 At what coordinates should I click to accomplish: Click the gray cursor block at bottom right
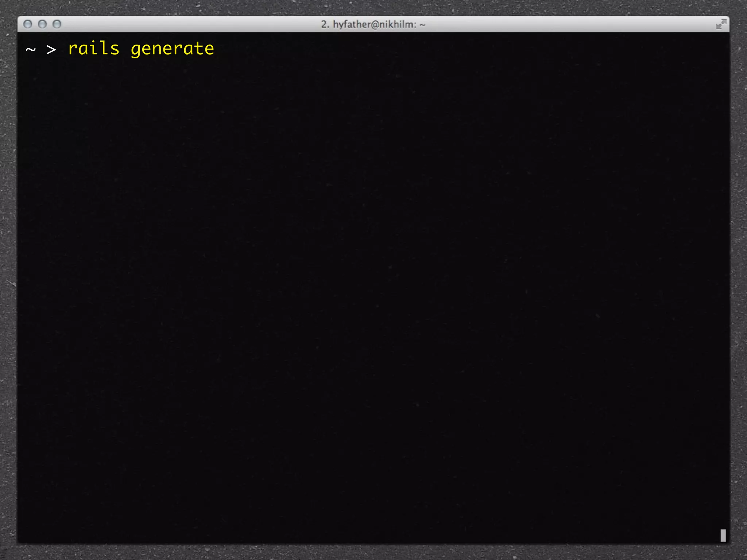723,535
